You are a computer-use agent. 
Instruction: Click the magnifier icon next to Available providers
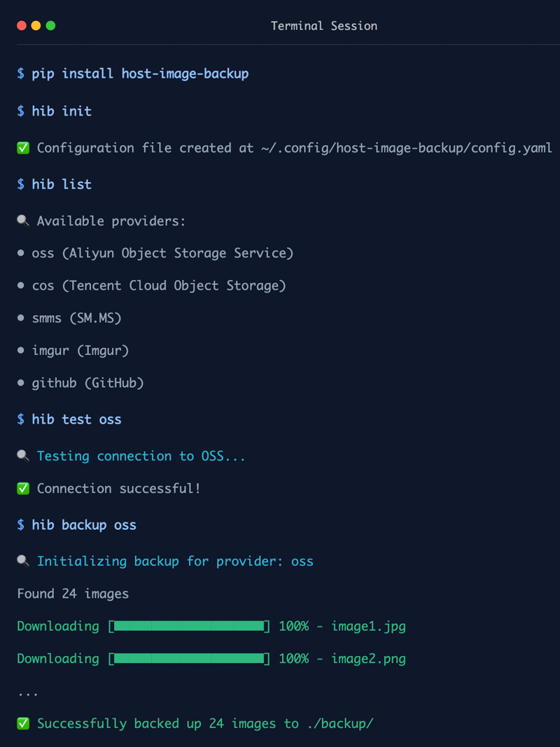click(23, 221)
